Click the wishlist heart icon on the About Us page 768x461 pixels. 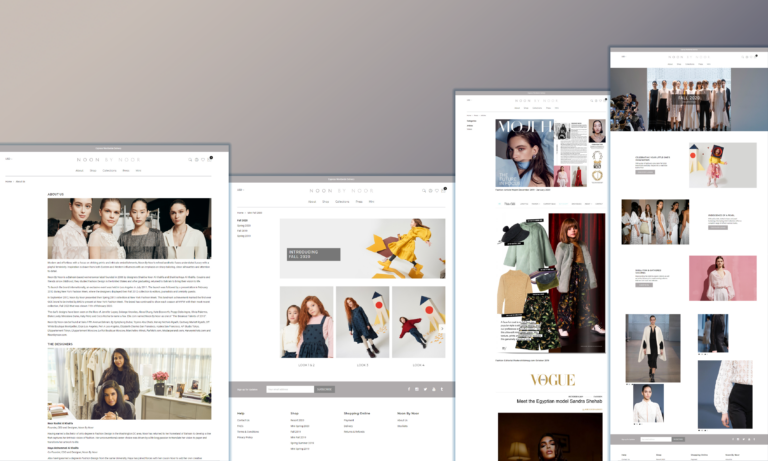tap(203, 160)
